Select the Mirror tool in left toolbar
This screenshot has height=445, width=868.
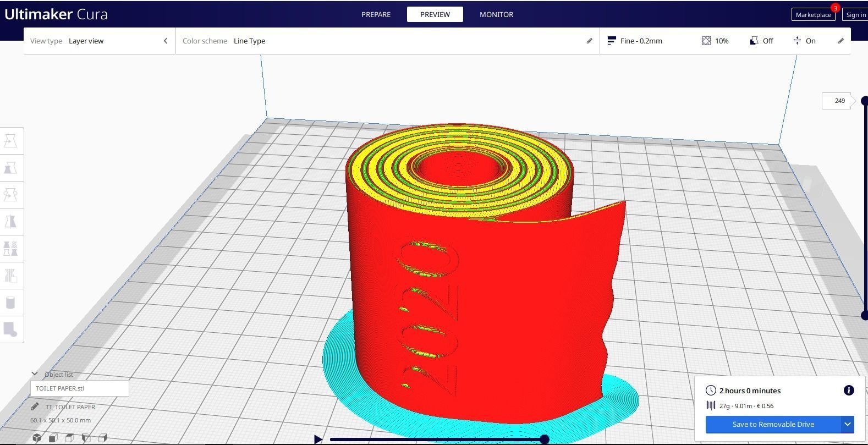(11, 222)
